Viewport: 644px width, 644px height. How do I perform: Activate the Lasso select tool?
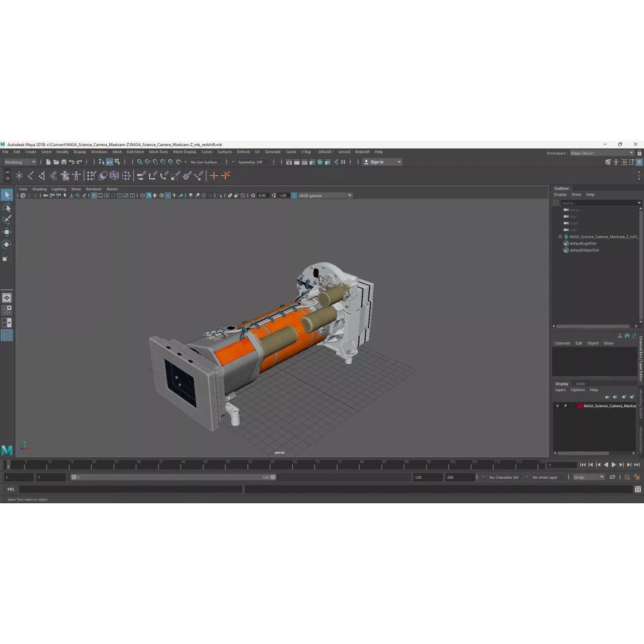coord(7,208)
